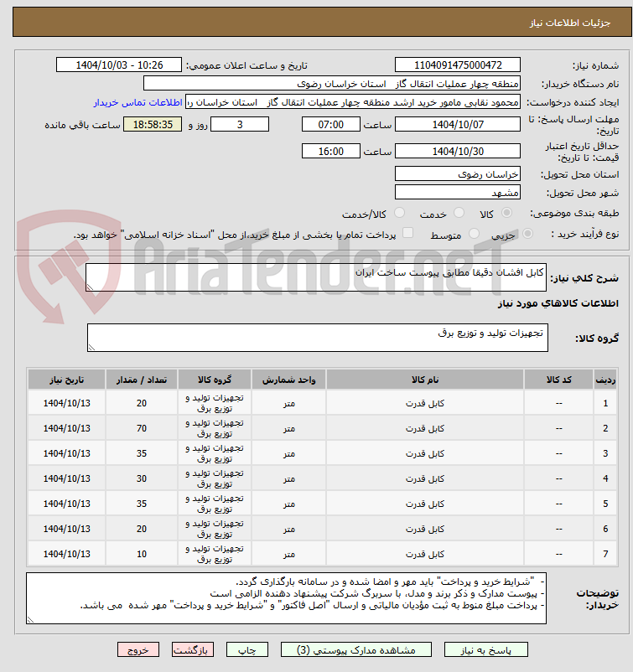This screenshot has width=633, height=672.
Task: Click the بازگشت back button
Action: pyautogui.click(x=193, y=649)
